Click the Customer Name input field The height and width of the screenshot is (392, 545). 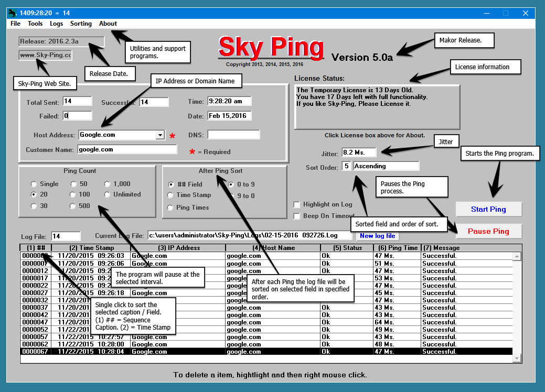(127, 150)
